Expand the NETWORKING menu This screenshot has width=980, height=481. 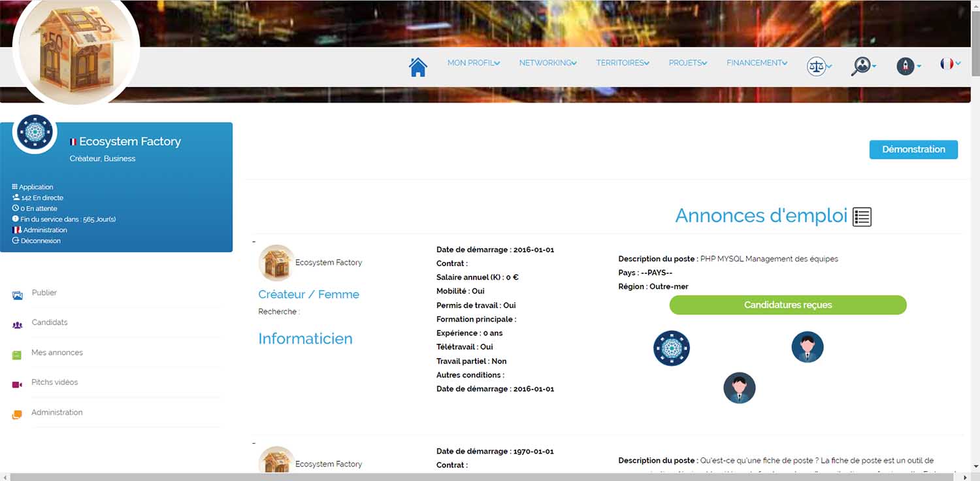[548, 63]
